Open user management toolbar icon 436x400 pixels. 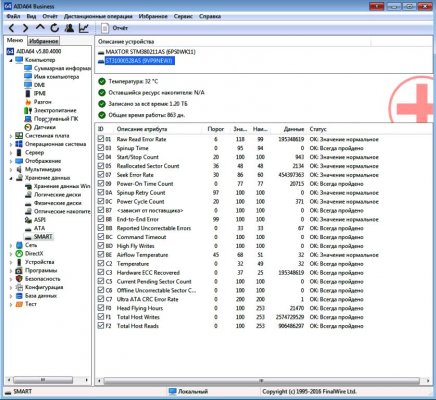pyautogui.click(x=69, y=28)
